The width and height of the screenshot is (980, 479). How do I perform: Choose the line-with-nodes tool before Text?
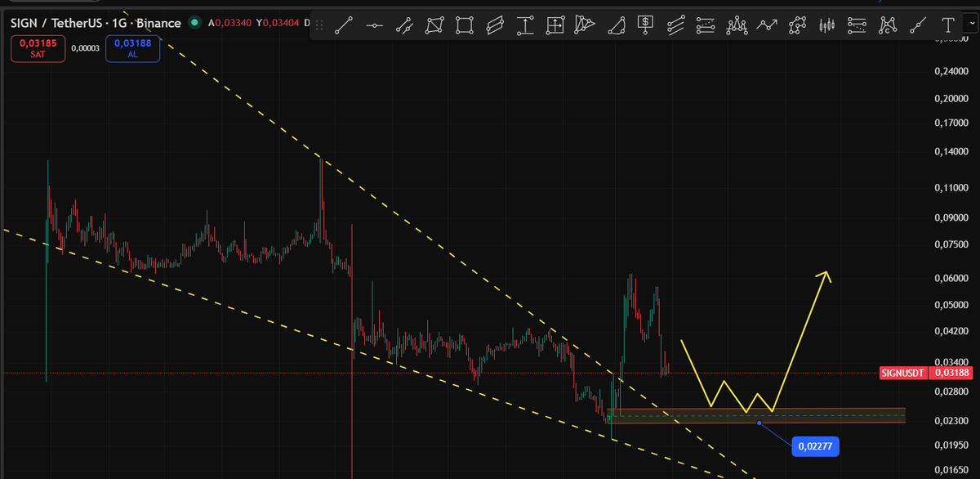pyautogui.click(x=917, y=25)
